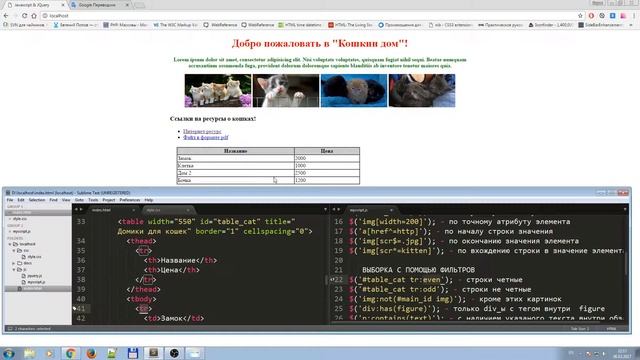
Task: Open Sublime Text Preferences menu
Action: (130, 200)
